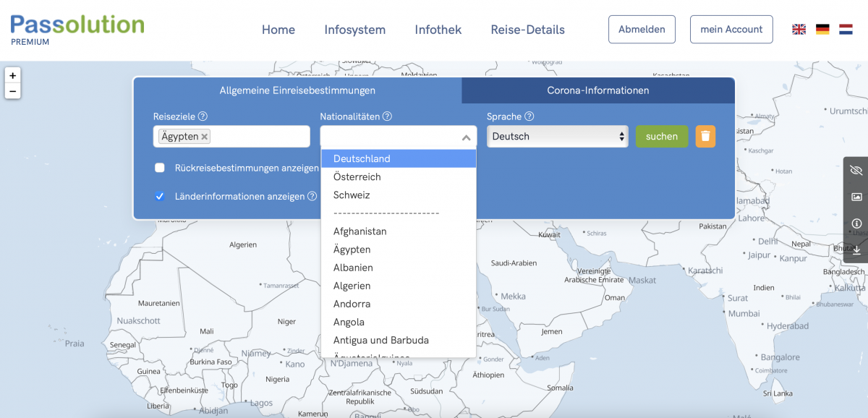The width and height of the screenshot is (868, 418).
Task: Open Infothek in the top navigation
Action: pyautogui.click(x=438, y=30)
